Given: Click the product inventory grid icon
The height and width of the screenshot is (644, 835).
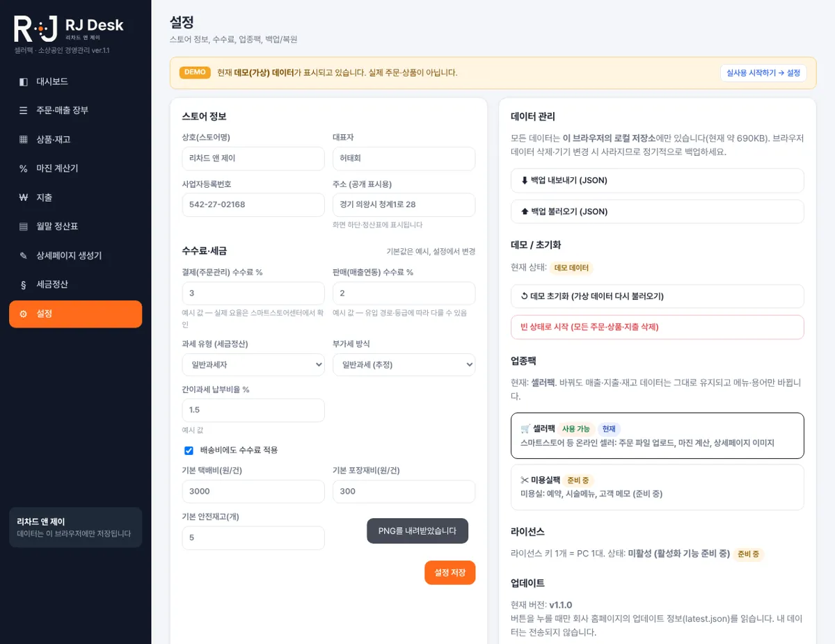Looking at the screenshot, I should (24, 139).
